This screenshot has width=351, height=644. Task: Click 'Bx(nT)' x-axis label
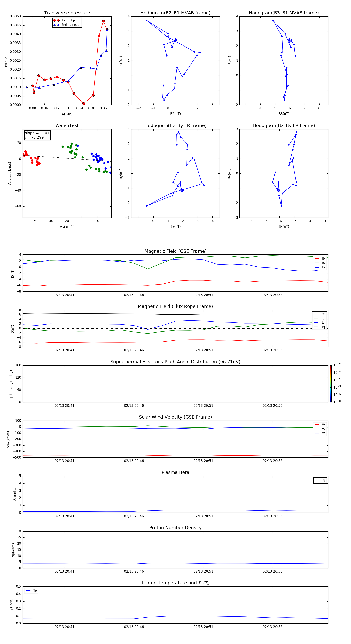[x=284, y=227]
